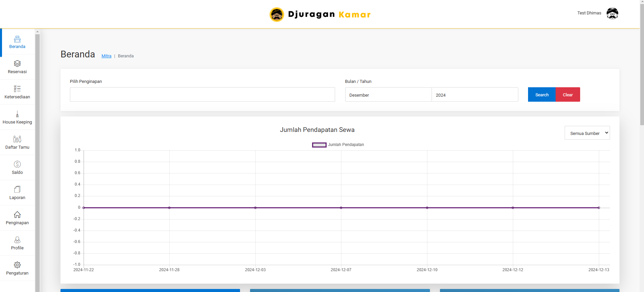The width and height of the screenshot is (644, 292).
Task: Click the Saldo dollar coin icon
Action: click(17, 164)
